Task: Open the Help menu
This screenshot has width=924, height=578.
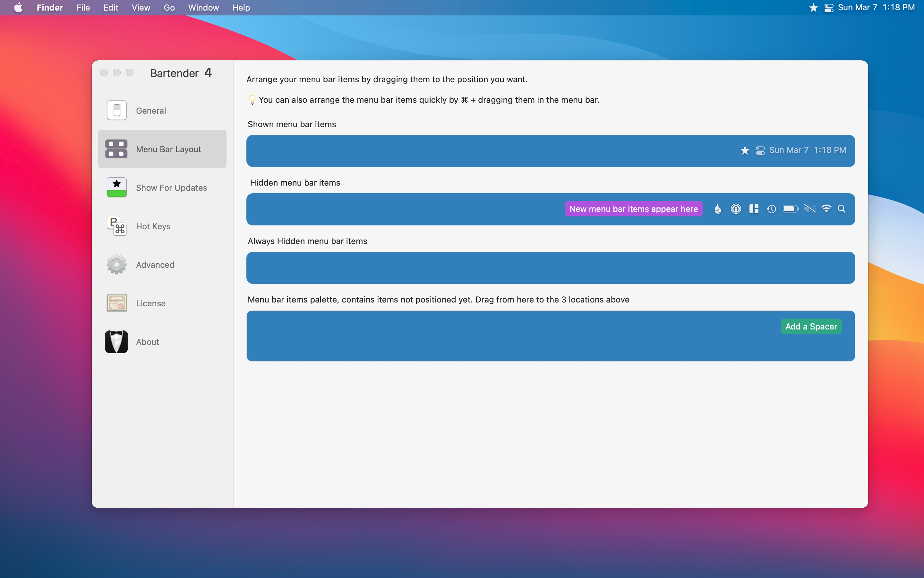Action: [241, 8]
